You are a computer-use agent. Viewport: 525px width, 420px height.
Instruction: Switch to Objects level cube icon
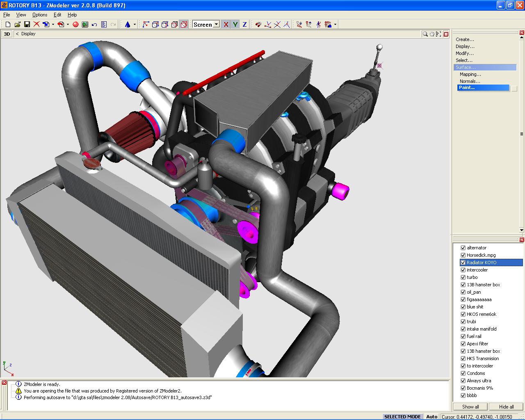pyautogui.click(x=174, y=25)
